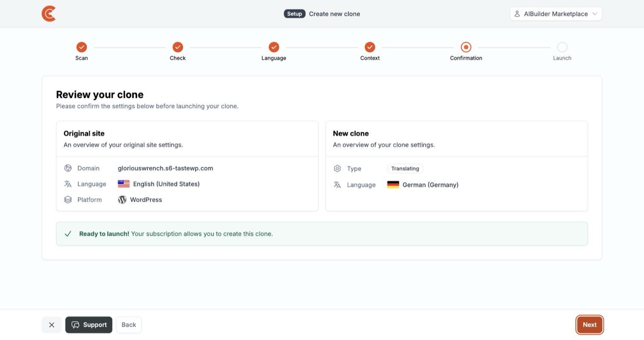The height and width of the screenshot is (340, 644).
Task: Click the layers icon beside Platform
Action: pos(68,199)
